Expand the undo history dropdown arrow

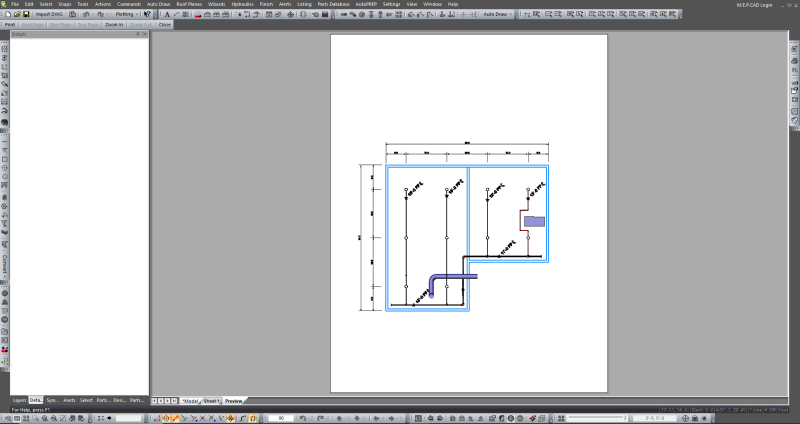(94, 14)
